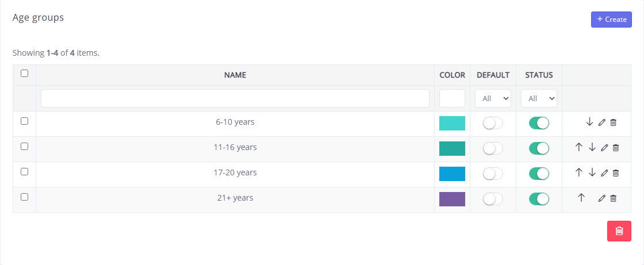Select the 6-10 years row checkbox

[x=24, y=121]
